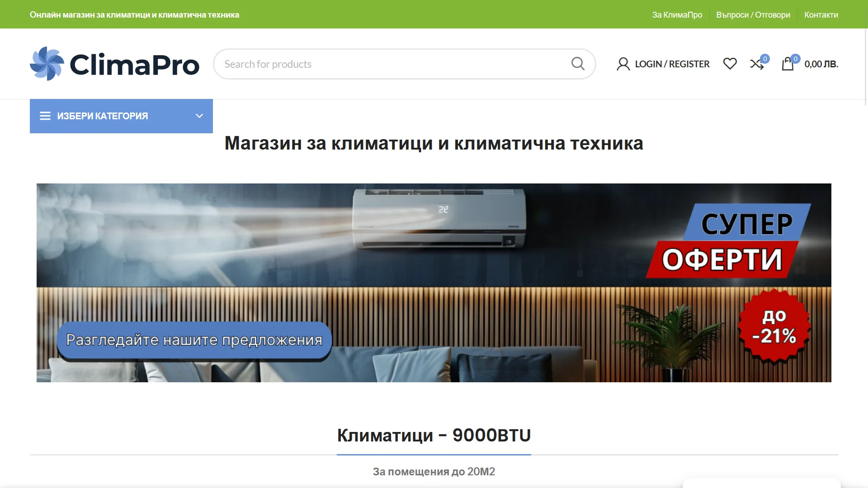Open the Контакти menu item
Image resolution: width=868 pixels, height=488 pixels.
click(821, 14)
